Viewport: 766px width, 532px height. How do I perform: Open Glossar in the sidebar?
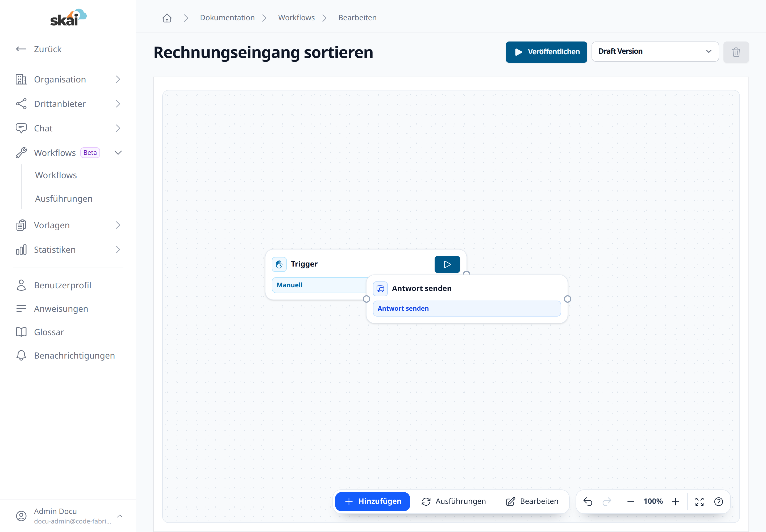coord(49,332)
